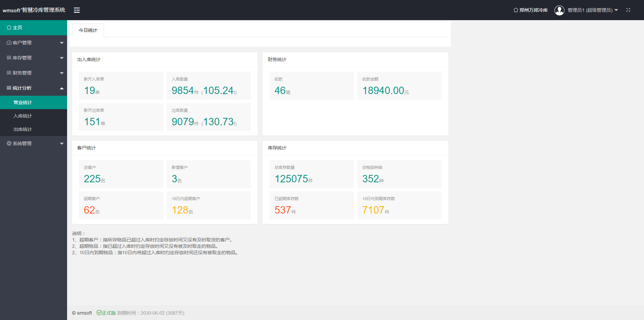
Task: Click 收款金额 value 18940.00
Action: [383, 90]
